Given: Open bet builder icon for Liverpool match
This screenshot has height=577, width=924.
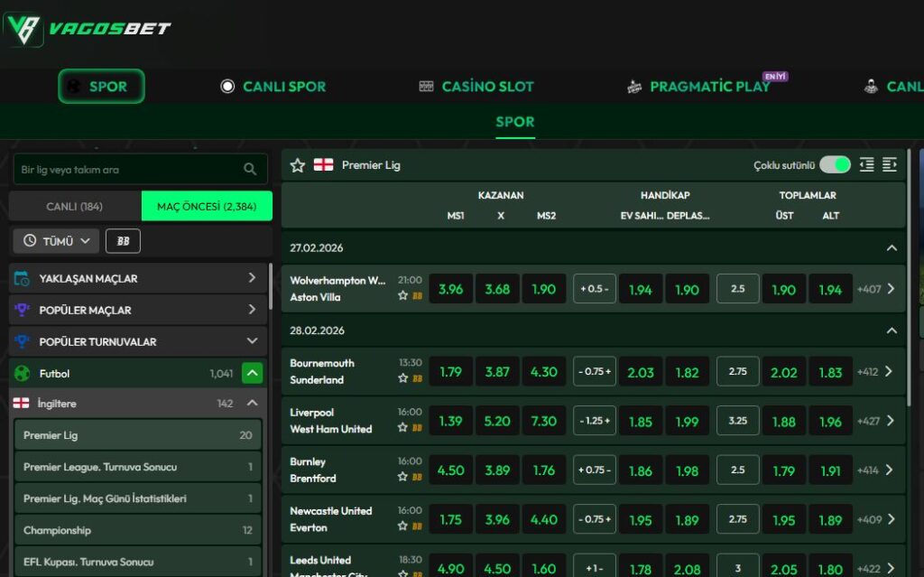Looking at the screenshot, I should [x=417, y=428].
